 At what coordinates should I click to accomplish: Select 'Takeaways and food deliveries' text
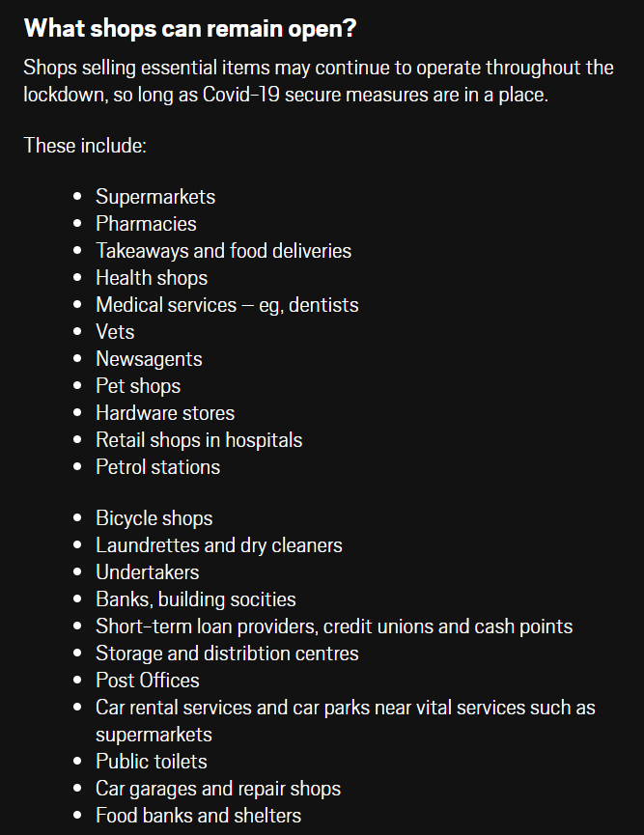pyautogui.click(x=224, y=251)
